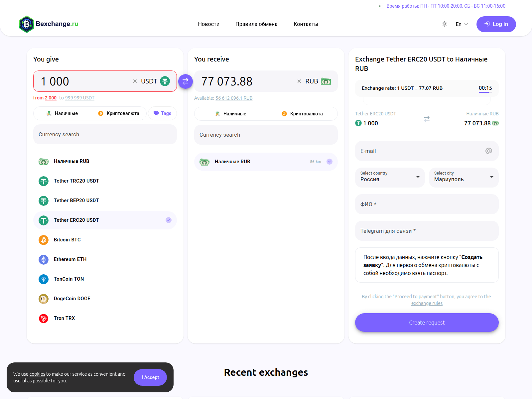Screen dimensions: 532x399
Task: Click the available 56 612 096.1 RUB link
Action: [x=234, y=98]
